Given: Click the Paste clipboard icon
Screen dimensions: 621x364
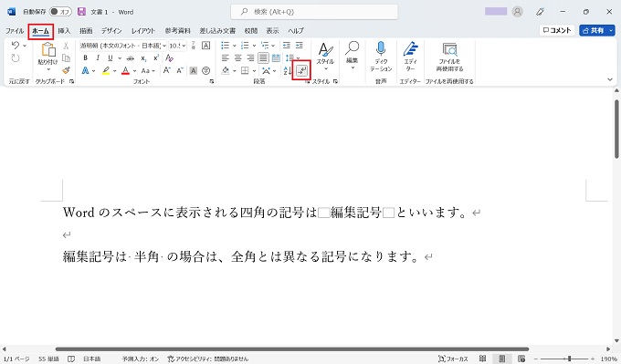Looking at the screenshot, I should click(x=47, y=49).
